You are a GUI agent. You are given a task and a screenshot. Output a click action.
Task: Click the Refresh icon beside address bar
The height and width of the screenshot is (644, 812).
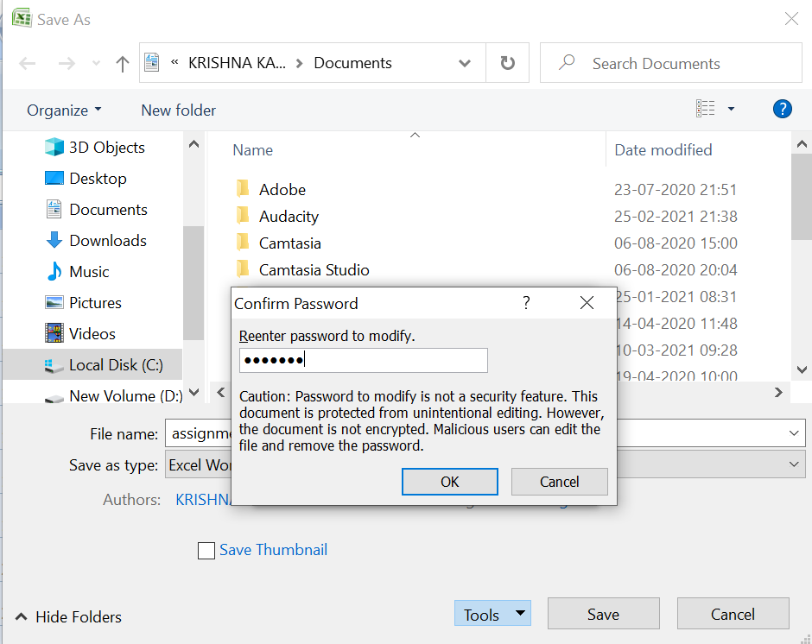click(508, 63)
